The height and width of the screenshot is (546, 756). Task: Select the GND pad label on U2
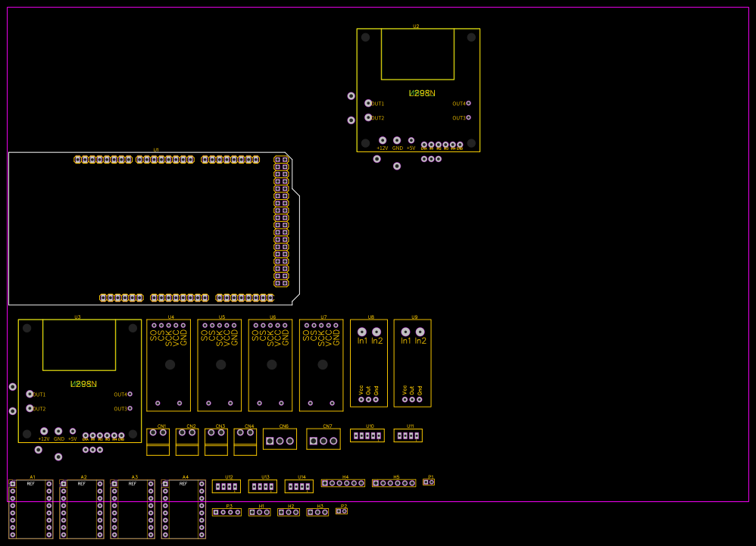coord(398,148)
